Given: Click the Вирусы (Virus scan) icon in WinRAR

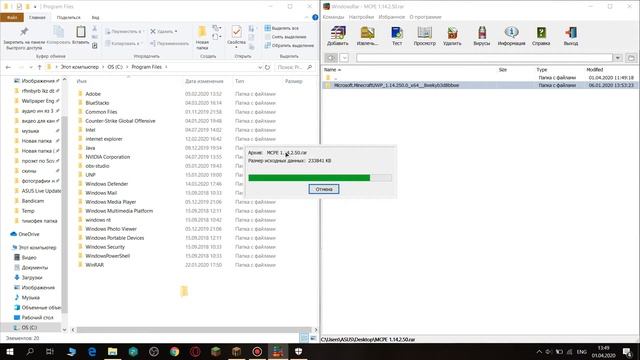Looking at the screenshot, I should [482, 33].
